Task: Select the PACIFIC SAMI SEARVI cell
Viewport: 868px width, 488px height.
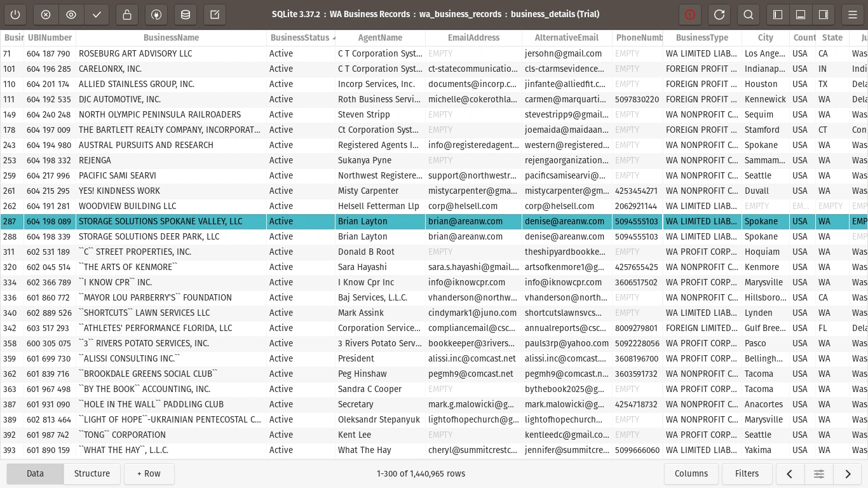Action: [x=171, y=175]
